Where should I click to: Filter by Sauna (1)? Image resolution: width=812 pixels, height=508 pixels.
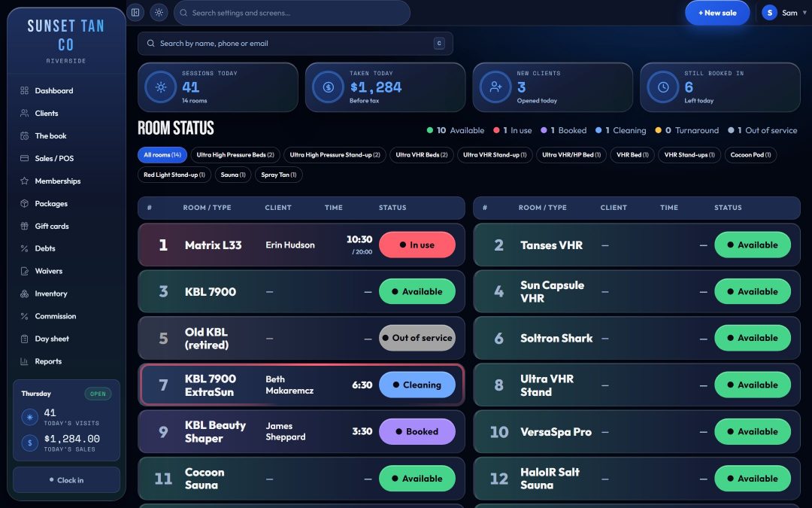click(x=233, y=175)
